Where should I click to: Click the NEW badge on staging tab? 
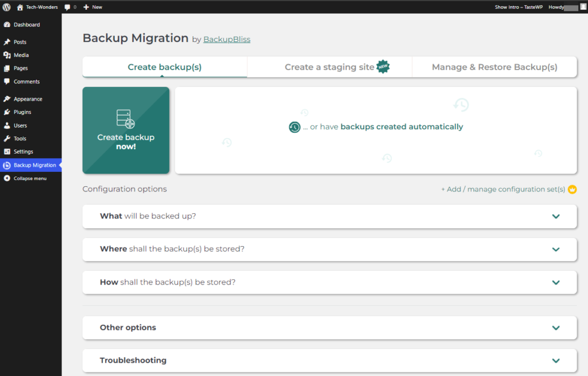(x=383, y=67)
